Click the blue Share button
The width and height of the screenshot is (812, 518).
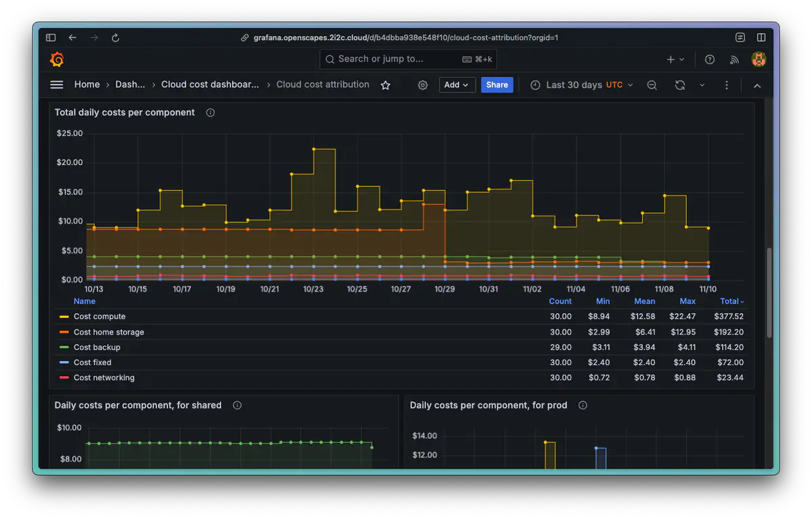pos(497,85)
